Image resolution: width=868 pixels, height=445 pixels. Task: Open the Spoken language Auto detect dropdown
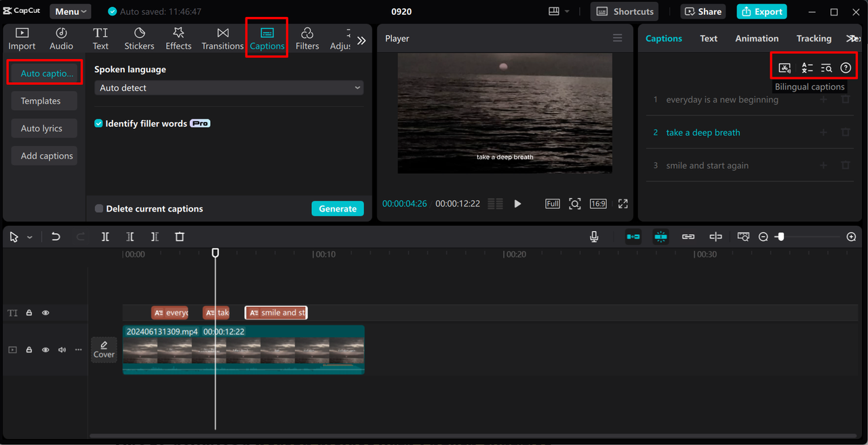pyautogui.click(x=229, y=88)
